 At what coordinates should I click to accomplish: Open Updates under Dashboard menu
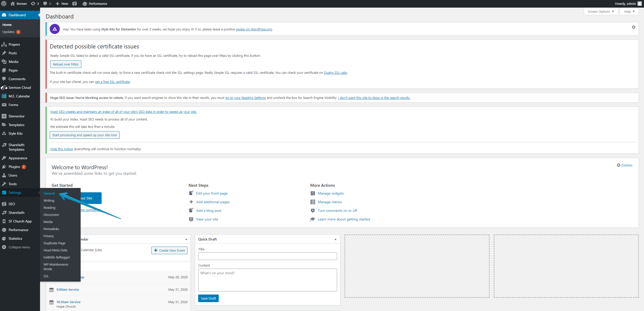point(11,32)
